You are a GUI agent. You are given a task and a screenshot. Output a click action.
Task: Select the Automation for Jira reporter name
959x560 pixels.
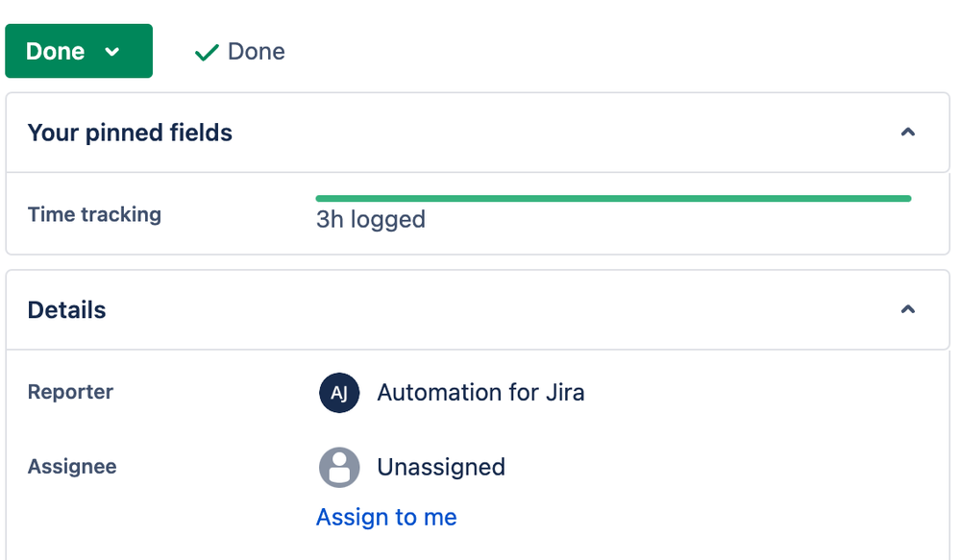(480, 393)
